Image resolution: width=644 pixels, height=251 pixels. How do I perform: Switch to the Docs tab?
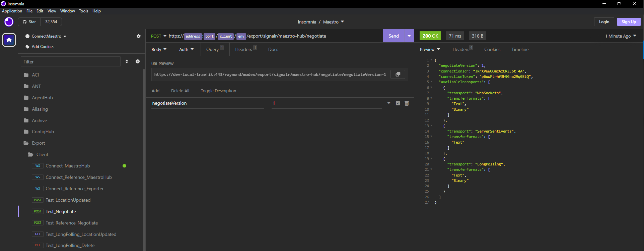[273, 49]
